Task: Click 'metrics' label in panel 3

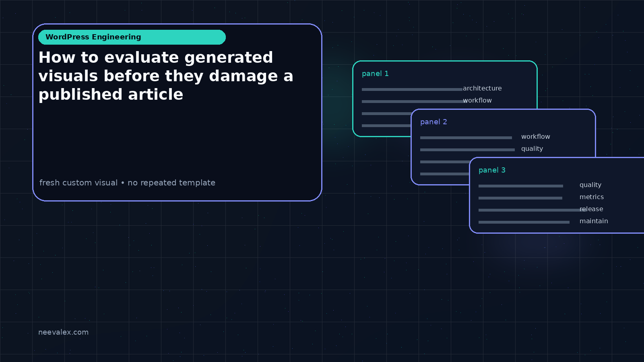Action: click(592, 197)
